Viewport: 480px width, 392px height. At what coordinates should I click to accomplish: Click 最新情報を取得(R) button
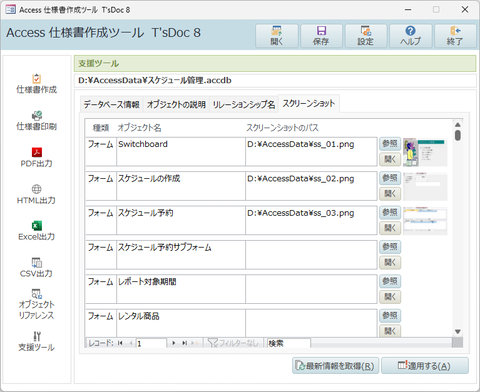pyautogui.click(x=335, y=366)
